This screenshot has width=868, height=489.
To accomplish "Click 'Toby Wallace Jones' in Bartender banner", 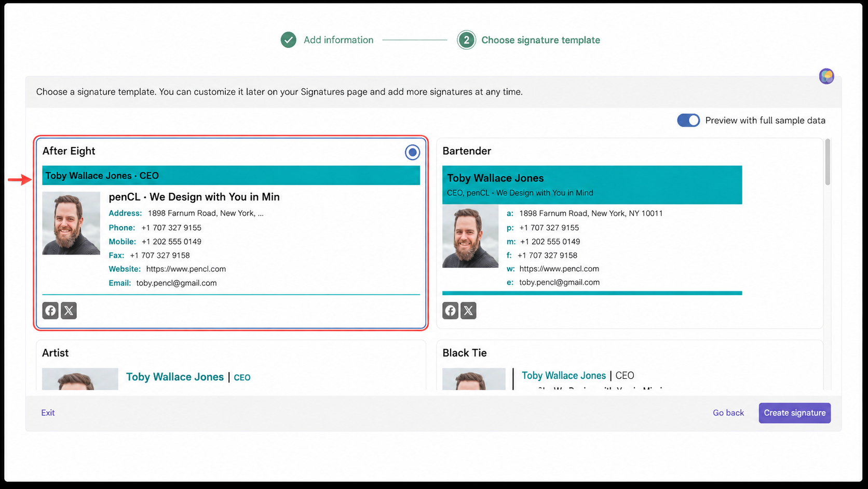I will [x=495, y=178].
